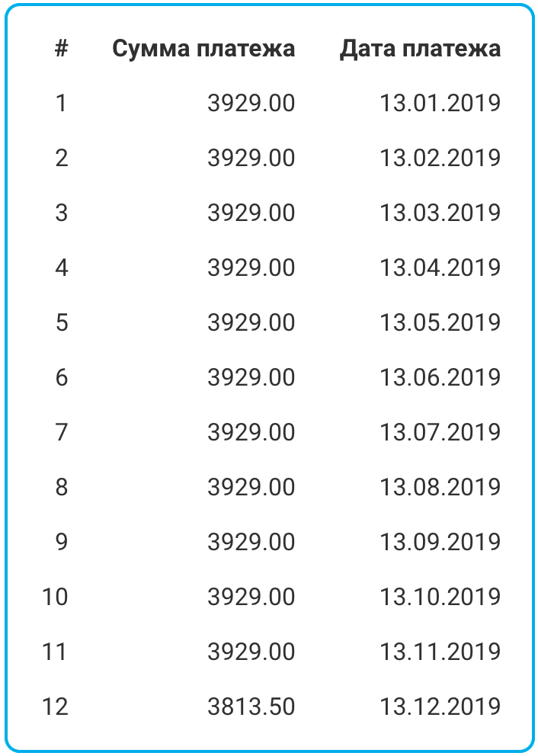Select the 13.08.2019 payment date
Image resolution: width=538 pixels, height=756 pixels.
[440, 487]
